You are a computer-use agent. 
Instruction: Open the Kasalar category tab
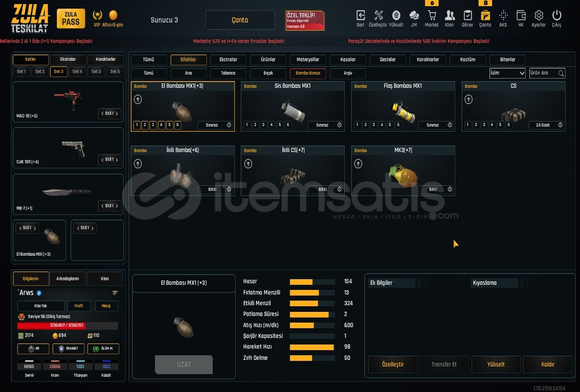[x=347, y=60]
